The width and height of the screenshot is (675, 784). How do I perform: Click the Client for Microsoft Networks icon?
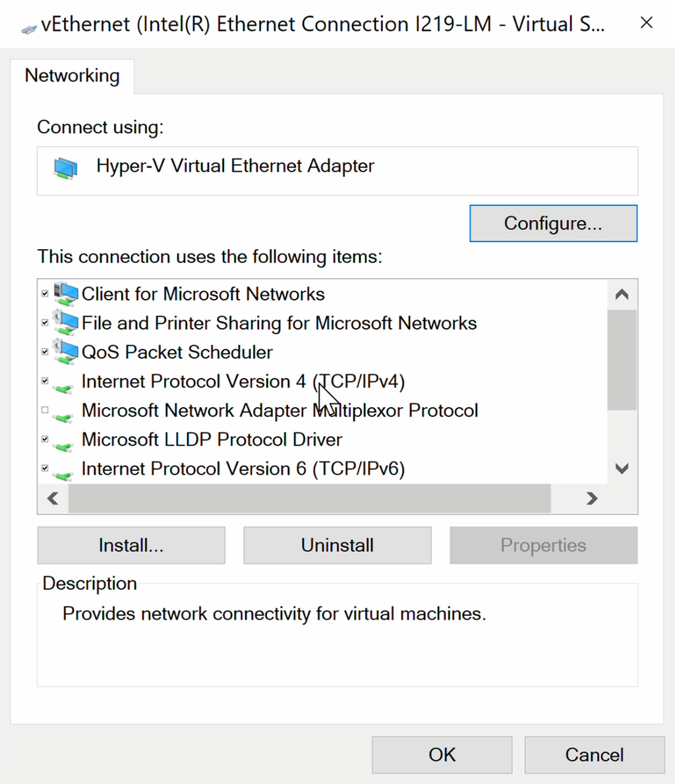[66, 294]
